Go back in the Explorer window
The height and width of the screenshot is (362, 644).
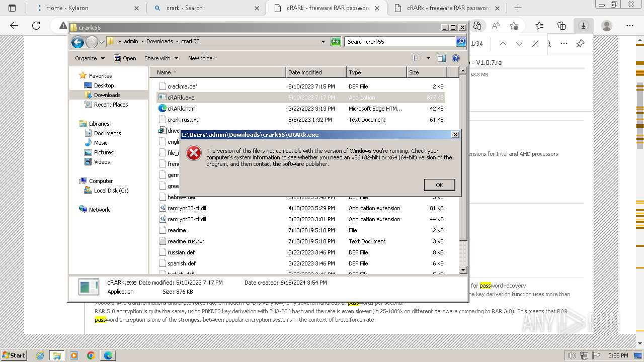coord(77,42)
